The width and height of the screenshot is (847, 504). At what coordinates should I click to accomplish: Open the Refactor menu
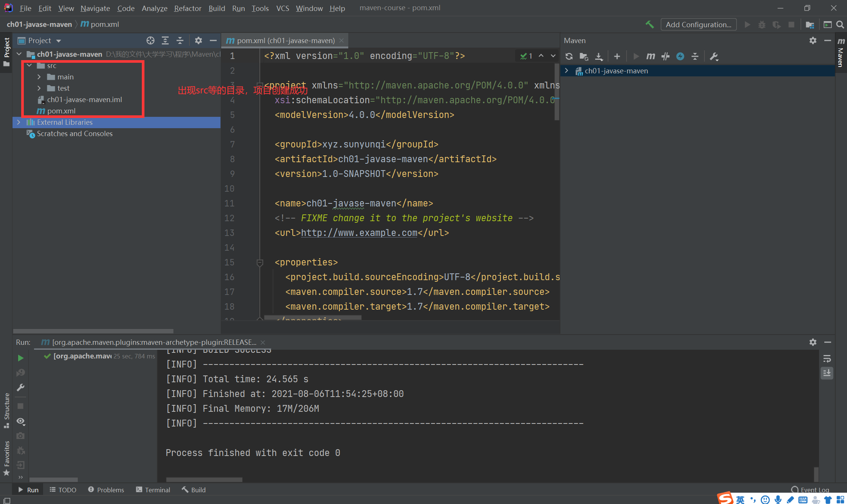tap(188, 8)
